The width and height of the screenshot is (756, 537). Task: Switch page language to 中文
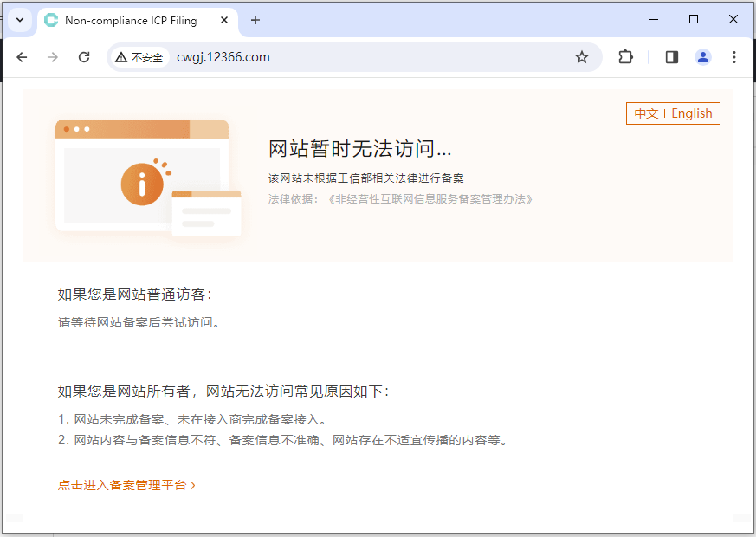point(646,113)
